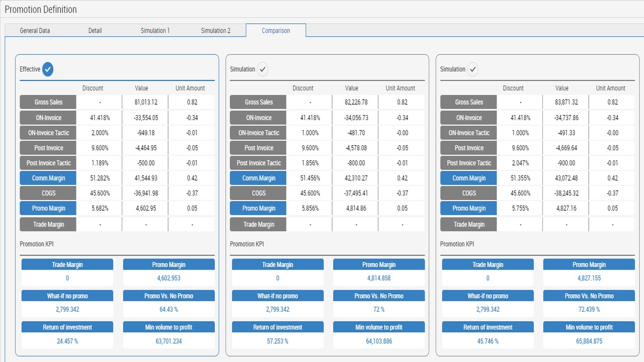This screenshot has height=362, width=644.
Task: Click Trade Margin row label in Effective panel
Action: (x=48, y=224)
